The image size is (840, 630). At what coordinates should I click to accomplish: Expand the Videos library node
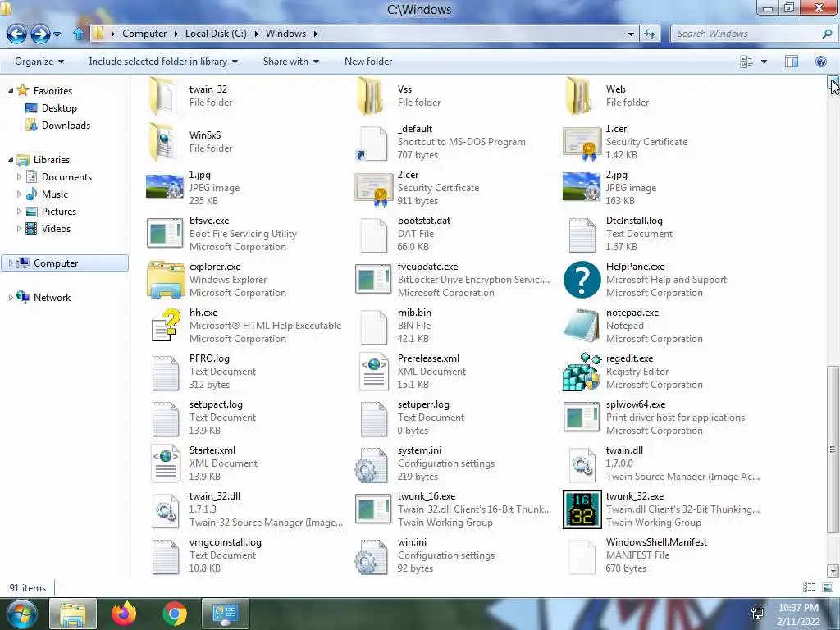coord(20,228)
